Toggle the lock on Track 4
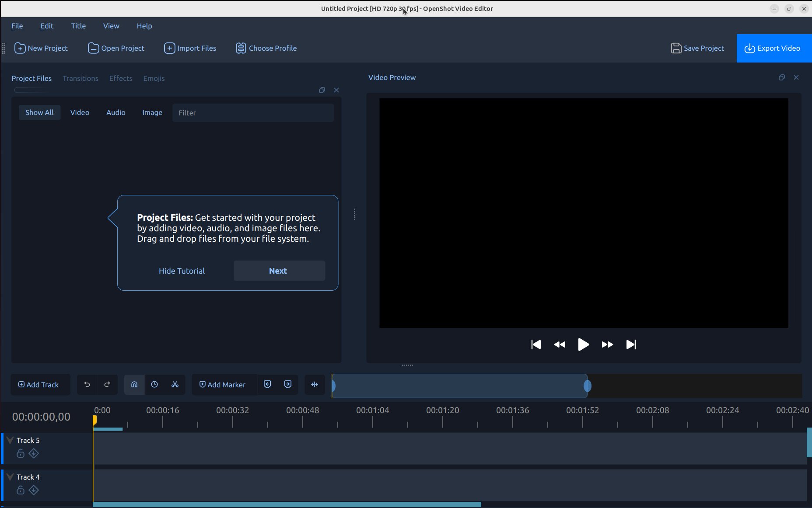 click(x=20, y=490)
